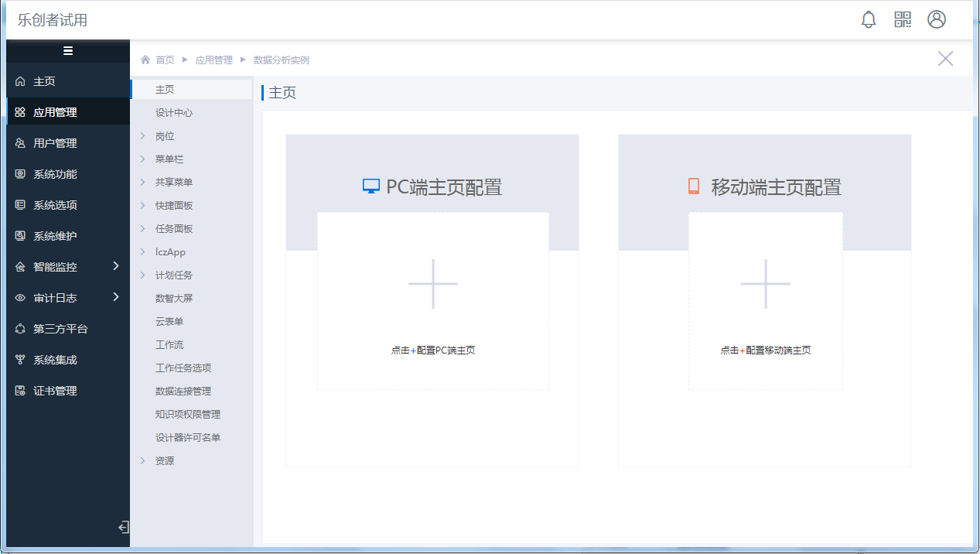The image size is (980, 554).
Task: Open the user account profile icon
Action: coord(937,19)
